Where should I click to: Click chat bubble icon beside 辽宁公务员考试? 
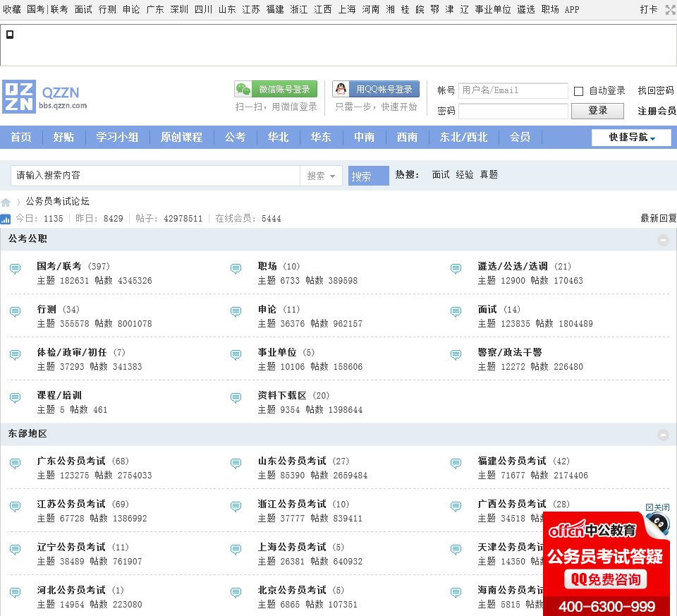tap(15, 550)
